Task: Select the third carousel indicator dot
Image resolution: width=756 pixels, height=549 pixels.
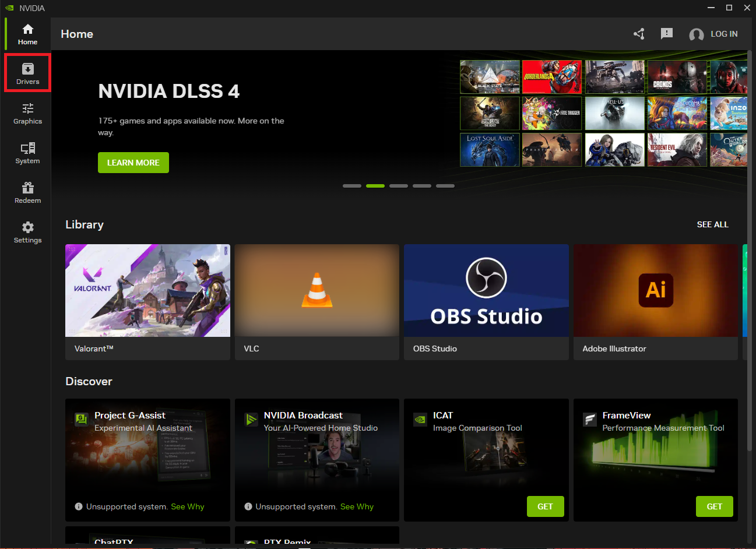Action: point(399,185)
